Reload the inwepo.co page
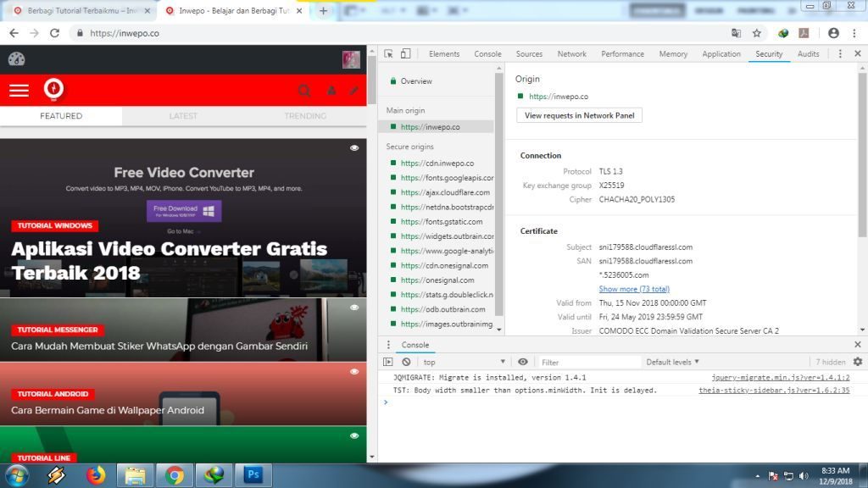The image size is (868, 488). (54, 33)
